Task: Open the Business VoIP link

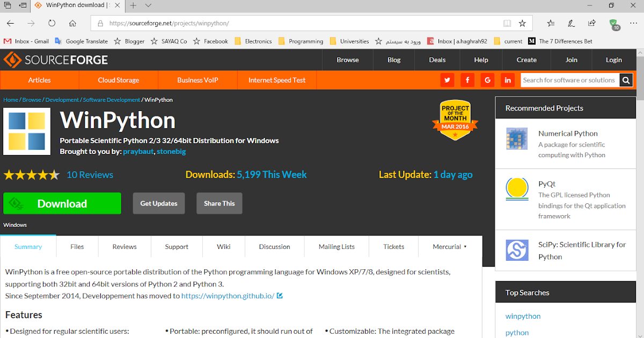Action: pos(197,80)
